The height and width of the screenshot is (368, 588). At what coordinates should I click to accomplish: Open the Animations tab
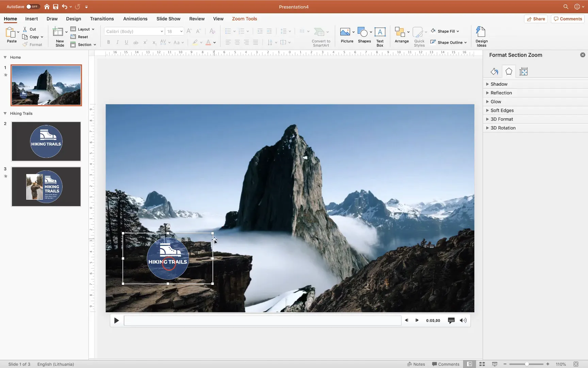(x=135, y=19)
